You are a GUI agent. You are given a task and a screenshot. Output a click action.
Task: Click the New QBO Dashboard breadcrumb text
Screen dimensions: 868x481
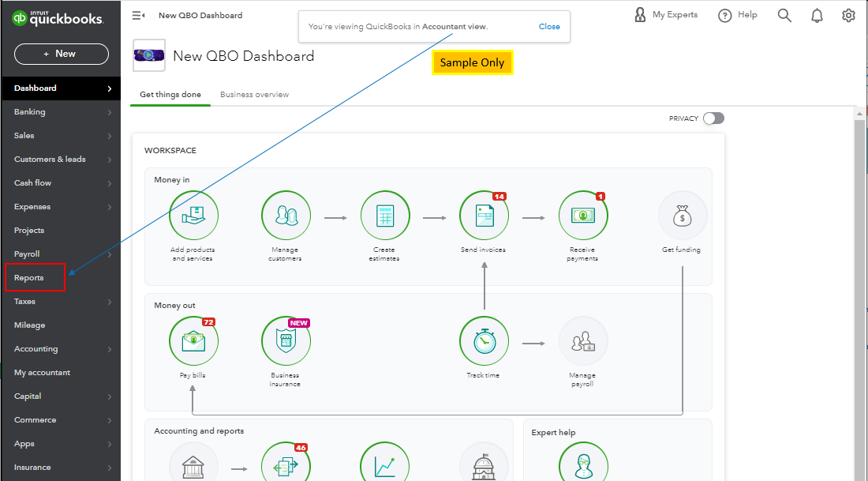(x=200, y=16)
